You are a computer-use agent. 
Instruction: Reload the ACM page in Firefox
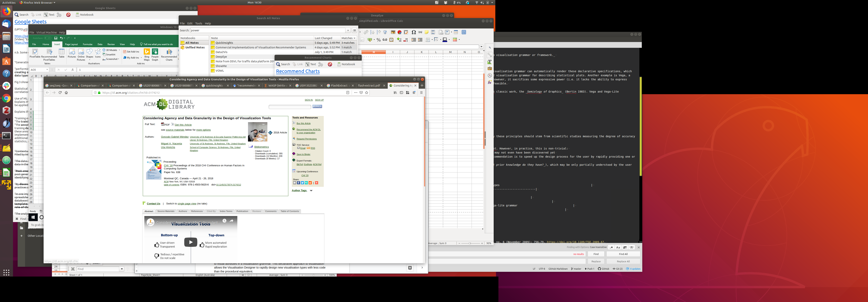[x=60, y=93]
